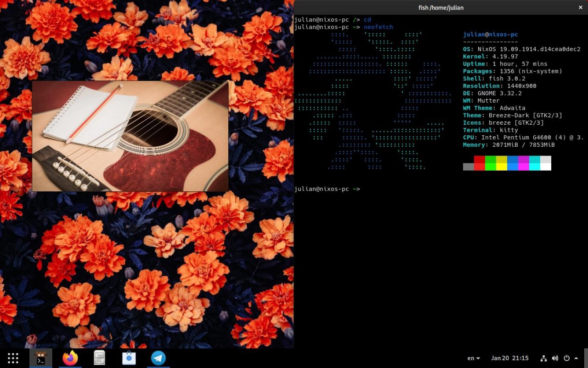The height and width of the screenshot is (368, 588).
Task: Click the 'Resolution: 1440x900' line
Action: tap(500, 86)
